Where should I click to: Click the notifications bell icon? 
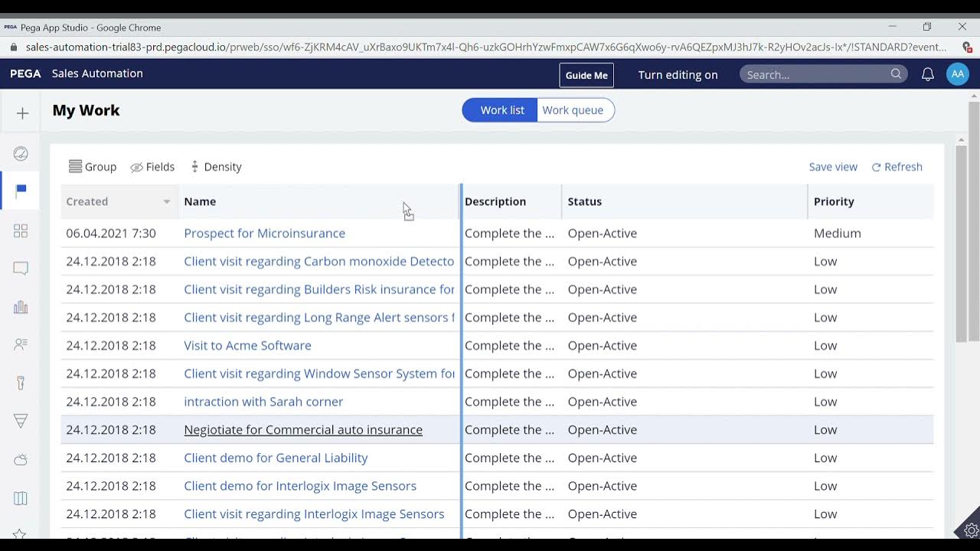pos(927,74)
